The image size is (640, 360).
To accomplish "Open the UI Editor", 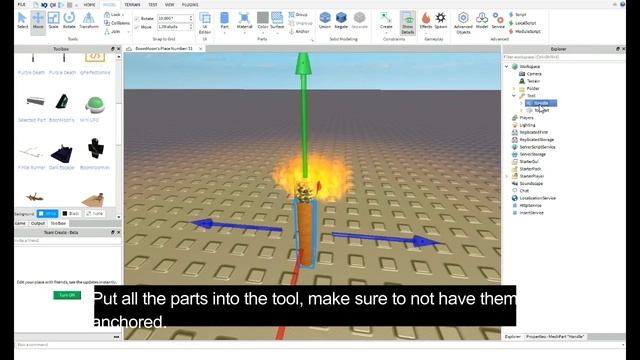I will click(204, 22).
